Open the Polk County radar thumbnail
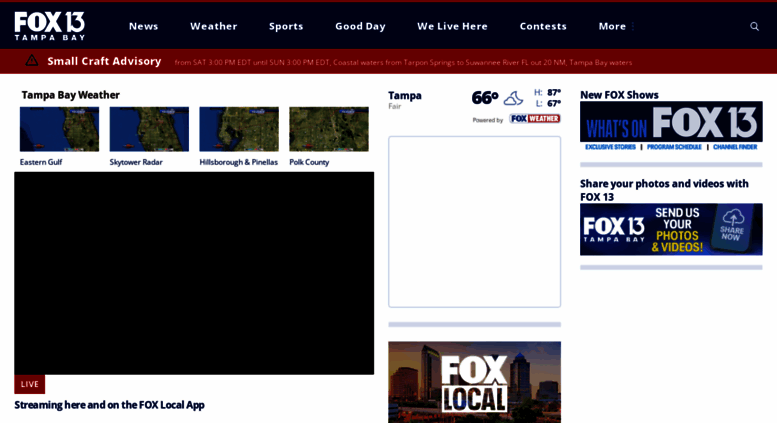777x423 pixels. 329,129
